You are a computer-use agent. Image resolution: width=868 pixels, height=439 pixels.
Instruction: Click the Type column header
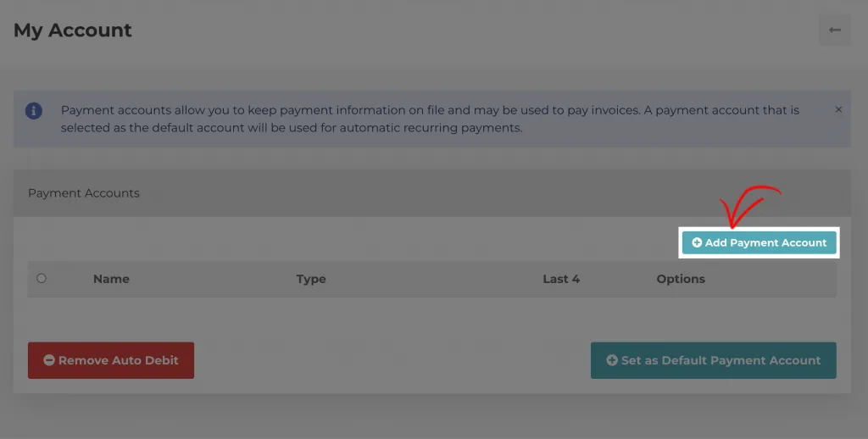(311, 279)
